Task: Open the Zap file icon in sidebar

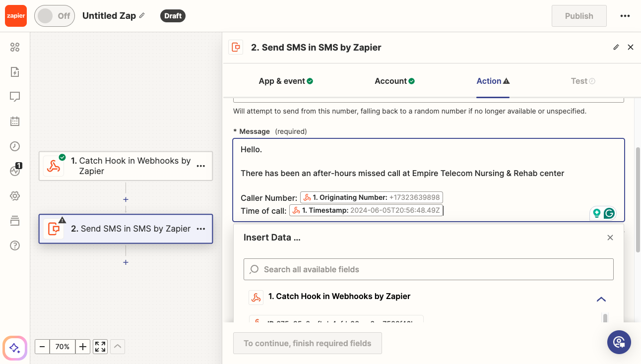Action: point(15,72)
